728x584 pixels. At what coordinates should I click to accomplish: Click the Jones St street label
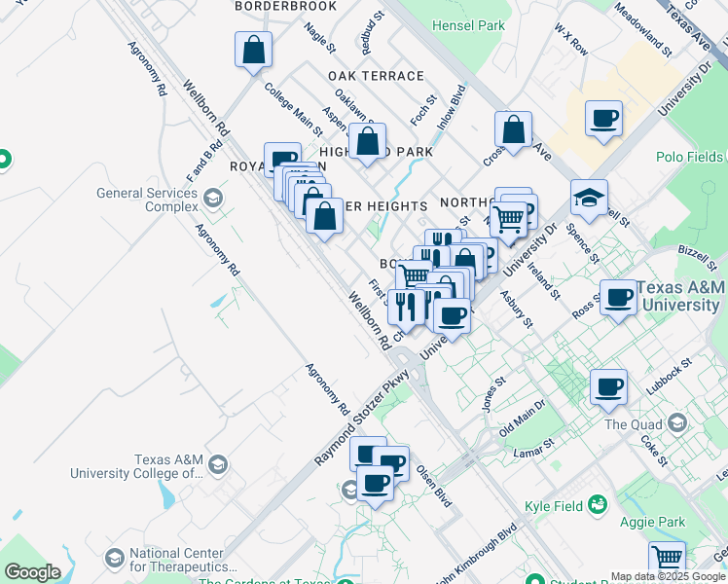point(493,394)
